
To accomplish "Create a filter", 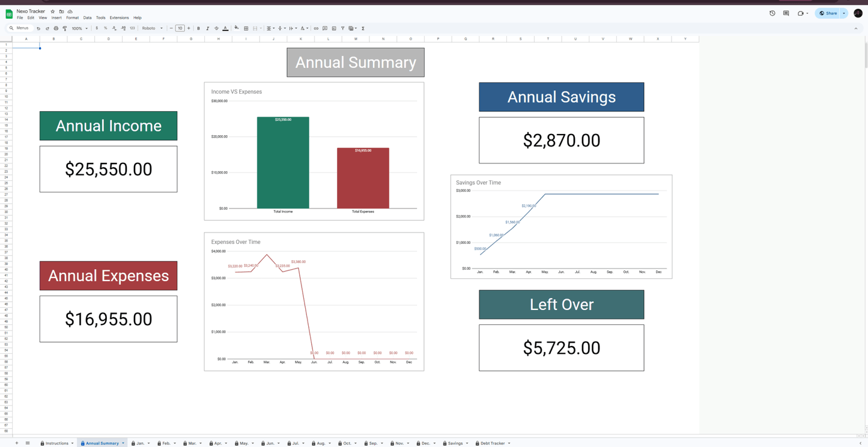I will pos(343,28).
